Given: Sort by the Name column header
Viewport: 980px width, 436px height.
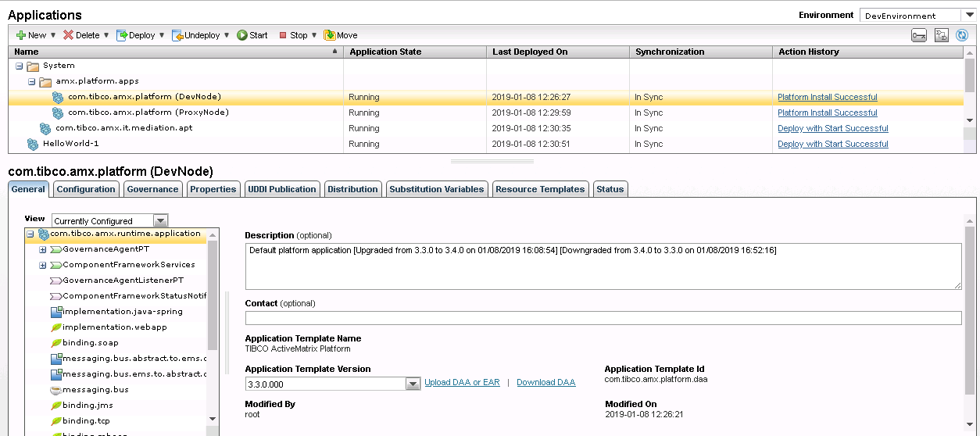Looking at the screenshot, I should (176, 52).
